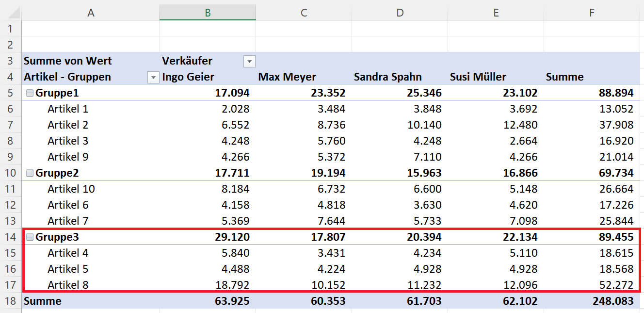Image resolution: width=644 pixels, height=313 pixels.
Task: Click the 'Artikel 9' row label
Action: (x=68, y=157)
